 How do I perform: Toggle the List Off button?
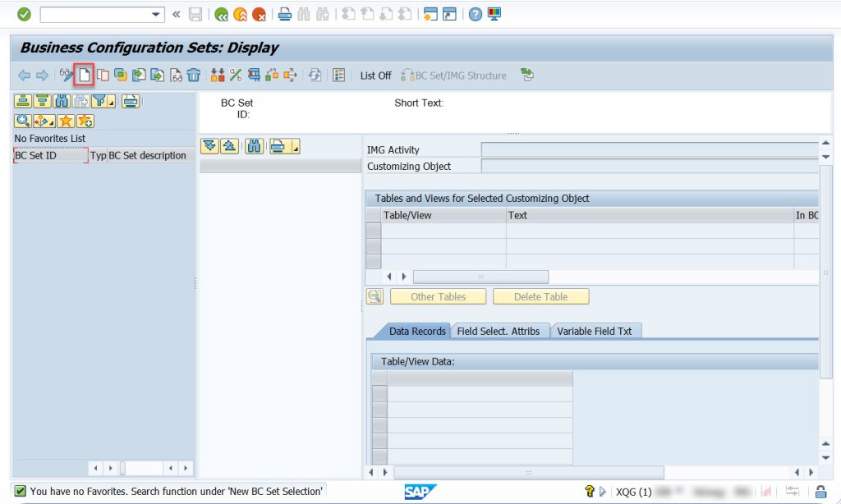click(x=375, y=75)
